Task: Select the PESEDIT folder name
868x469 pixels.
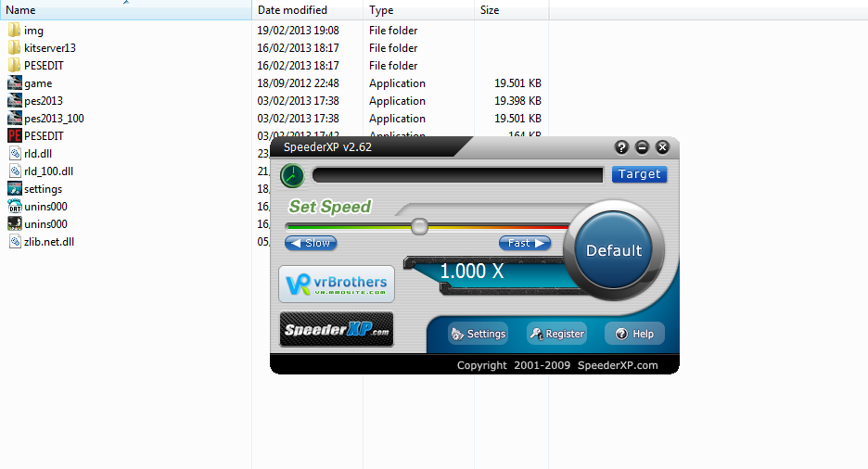Action: click(x=44, y=65)
